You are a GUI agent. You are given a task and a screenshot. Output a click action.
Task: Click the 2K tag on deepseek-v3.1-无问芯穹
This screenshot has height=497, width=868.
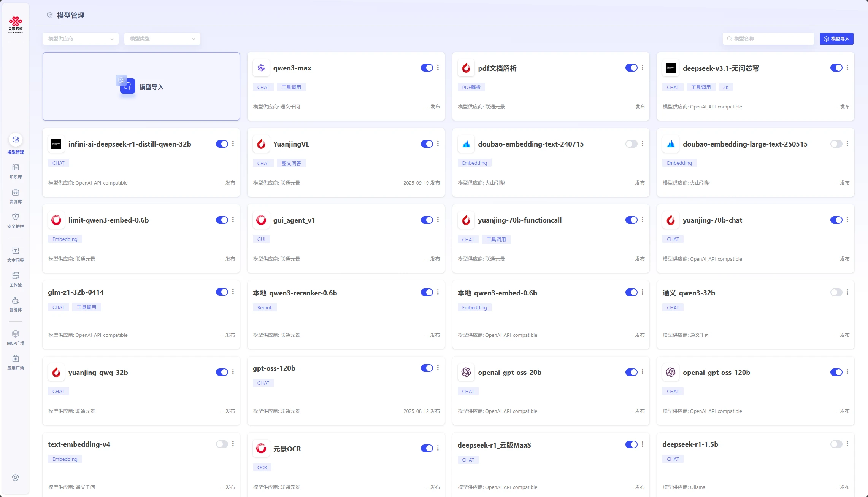coord(726,87)
